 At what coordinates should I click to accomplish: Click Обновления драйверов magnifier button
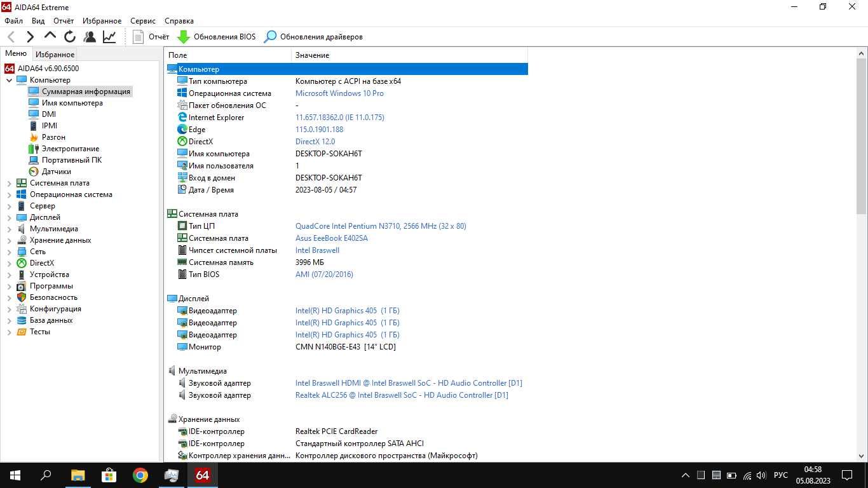click(313, 37)
